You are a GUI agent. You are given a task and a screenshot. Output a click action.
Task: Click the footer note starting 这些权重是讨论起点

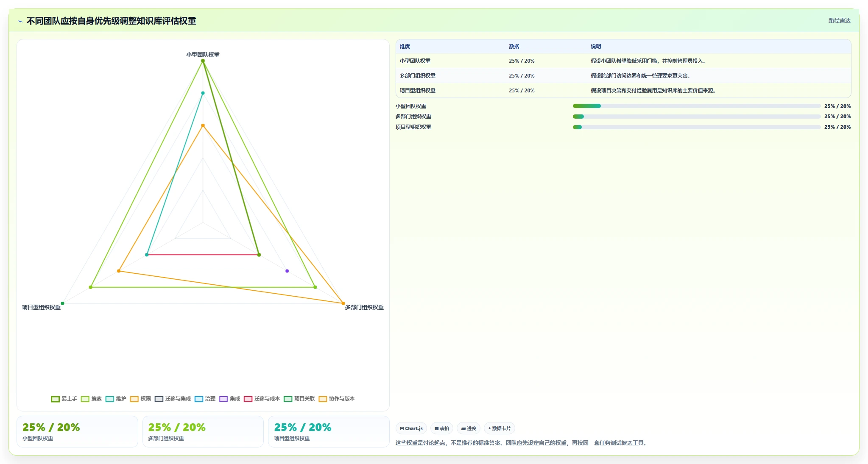(522, 443)
